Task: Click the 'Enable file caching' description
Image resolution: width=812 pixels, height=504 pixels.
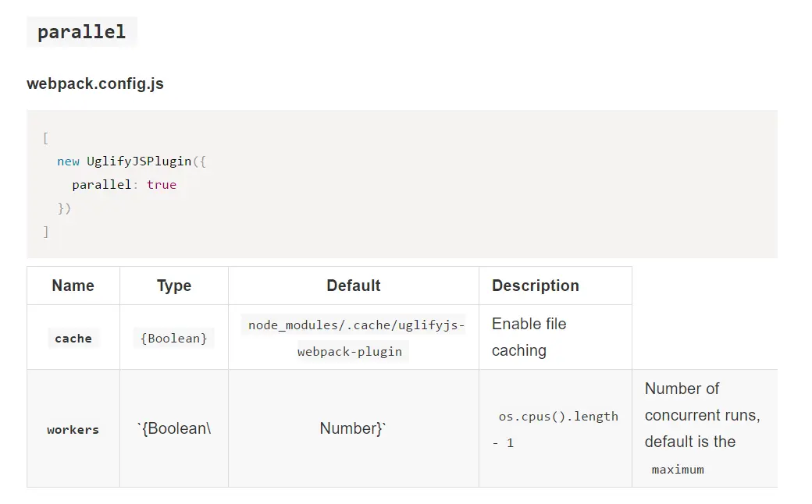Action: click(529, 337)
